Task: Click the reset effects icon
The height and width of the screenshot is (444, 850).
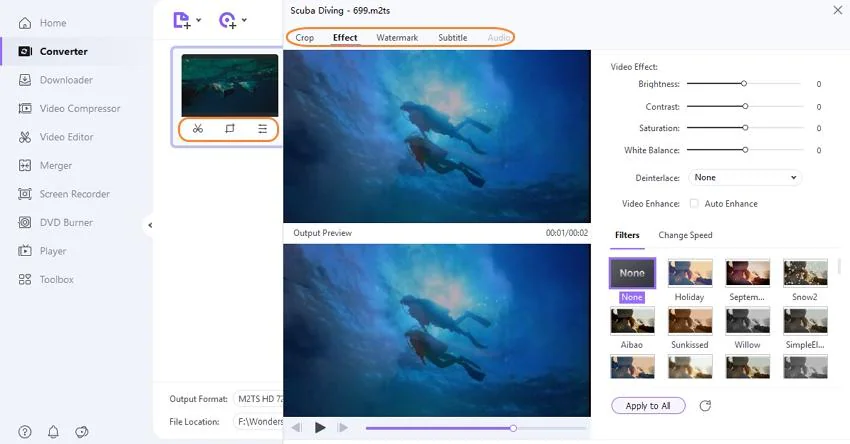Action: tap(705, 406)
